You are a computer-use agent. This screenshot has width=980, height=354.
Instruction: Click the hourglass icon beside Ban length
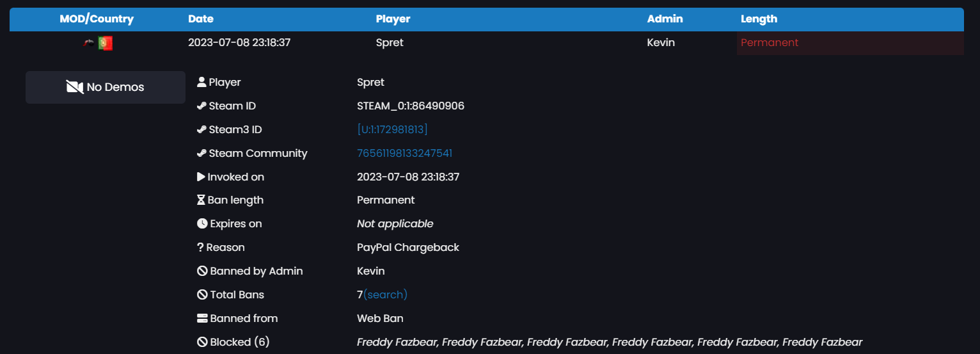pyautogui.click(x=202, y=200)
